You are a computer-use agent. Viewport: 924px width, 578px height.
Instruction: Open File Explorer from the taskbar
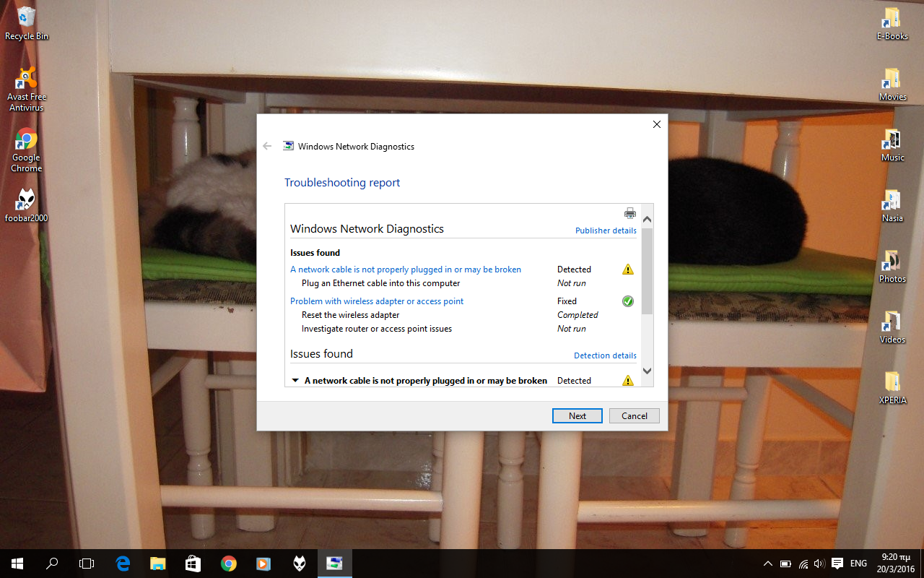pyautogui.click(x=158, y=564)
